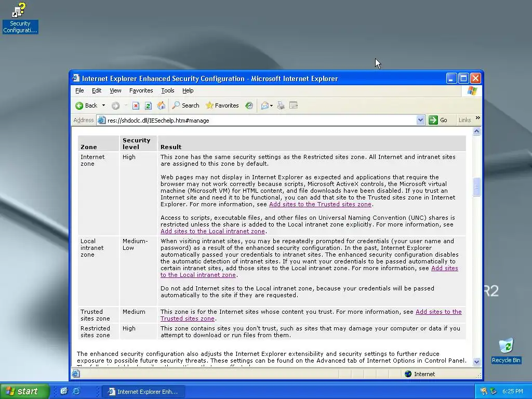Click the Internet Explorer title bar icon

point(76,78)
